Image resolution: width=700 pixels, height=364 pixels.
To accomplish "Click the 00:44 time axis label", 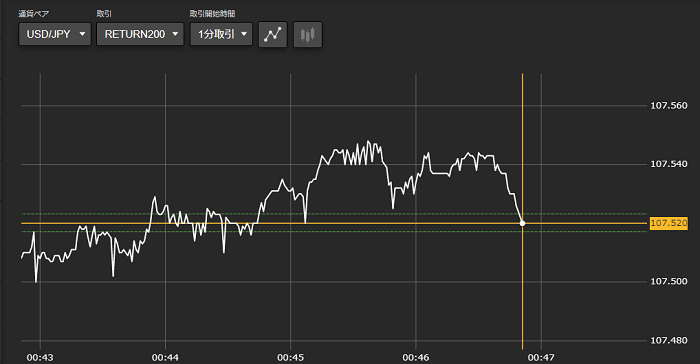I will point(165,357).
